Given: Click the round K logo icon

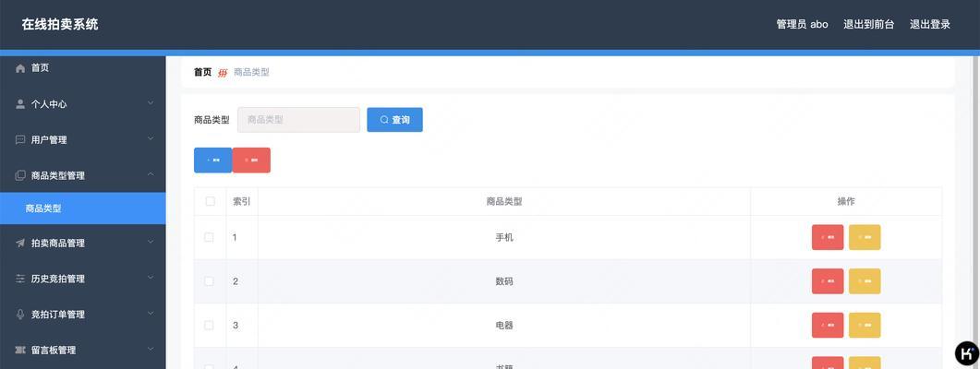Looking at the screenshot, I should pos(967,353).
